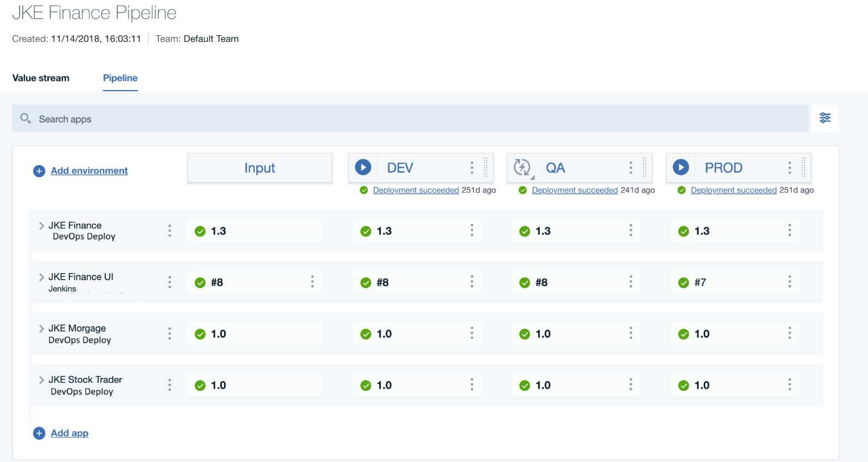Open the PROD environment kebab menu
This screenshot has height=462, width=868.
click(x=790, y=168)
